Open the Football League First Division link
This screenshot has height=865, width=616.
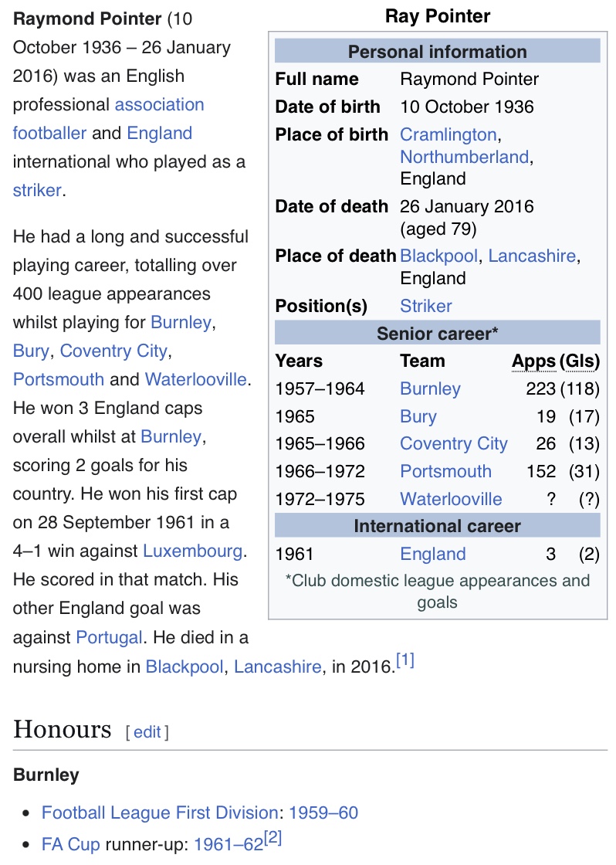(x=160, y=812)
